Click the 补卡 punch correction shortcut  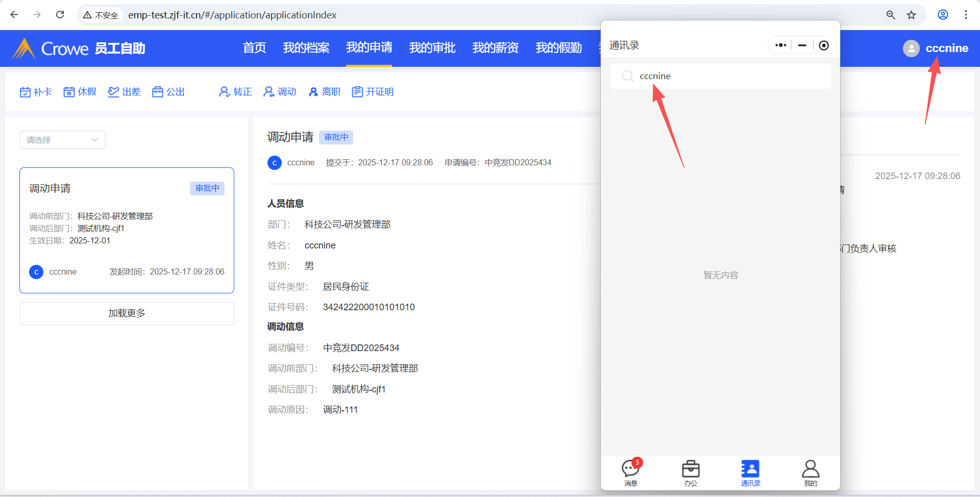(36, 92)
